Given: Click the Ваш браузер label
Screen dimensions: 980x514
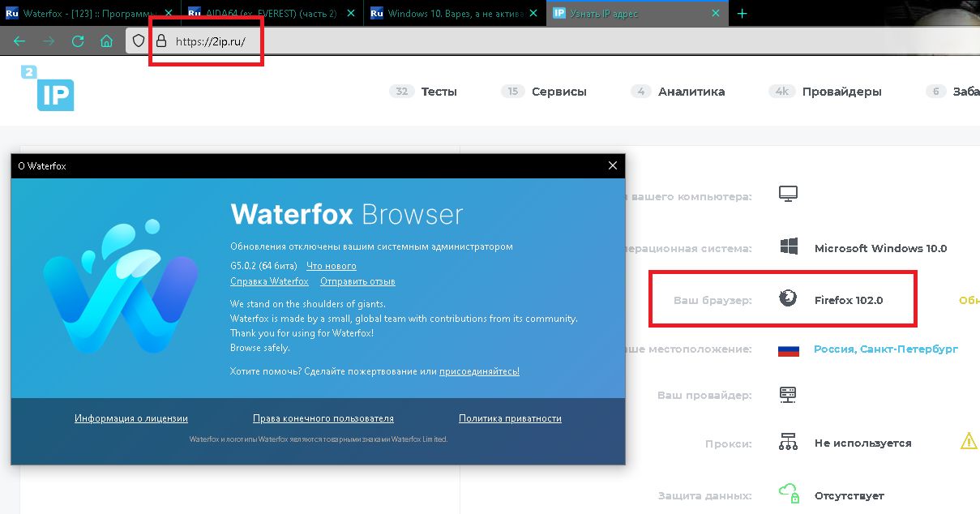Looking at the screenshot, I should (x=713, y=300).
